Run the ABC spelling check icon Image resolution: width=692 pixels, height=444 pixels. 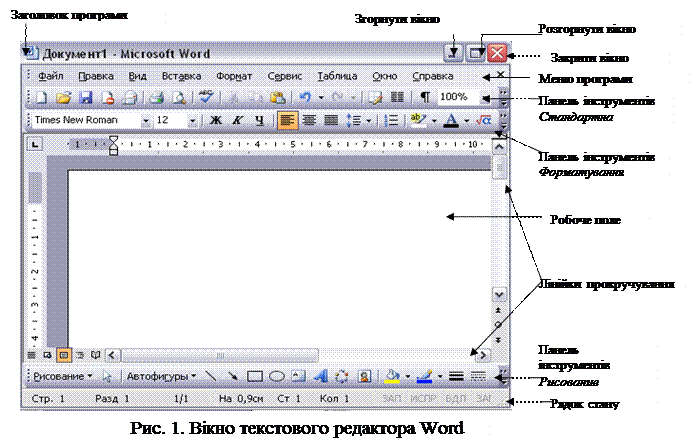click(x=206, y=97)
